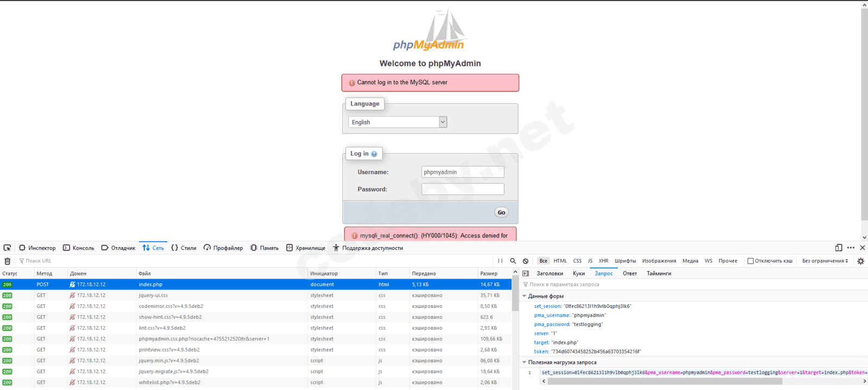This screenshot has width=868, height=390.
Task: Clear network log with trash icon
Action: click(x=7, y=261)
